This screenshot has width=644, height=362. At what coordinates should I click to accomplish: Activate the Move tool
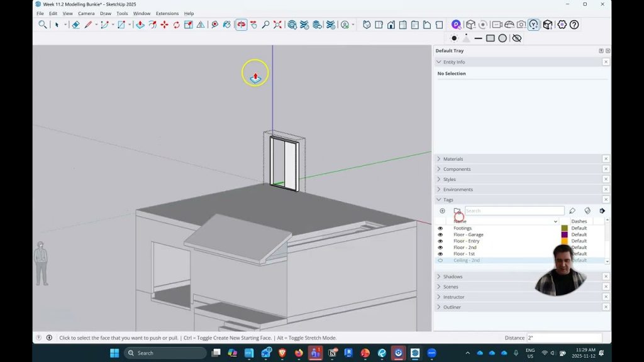click(164, 25)
